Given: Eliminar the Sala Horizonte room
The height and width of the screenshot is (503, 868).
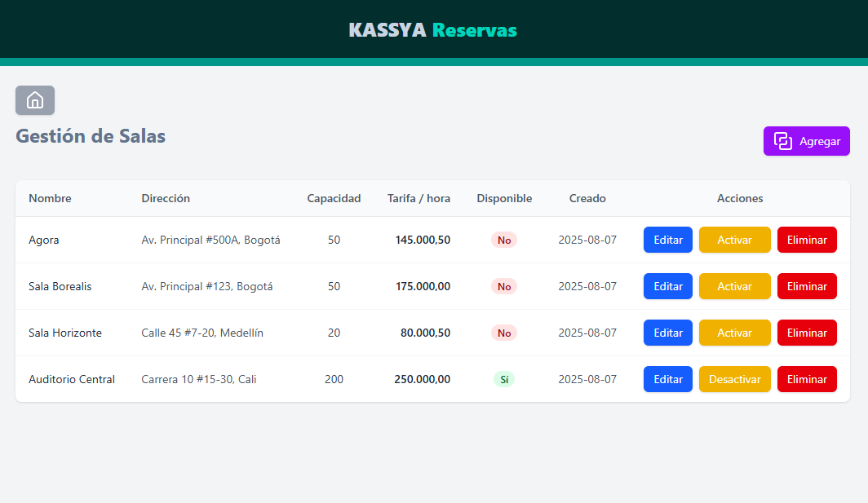Looking at the screenshot, I should tap(807, 333).
